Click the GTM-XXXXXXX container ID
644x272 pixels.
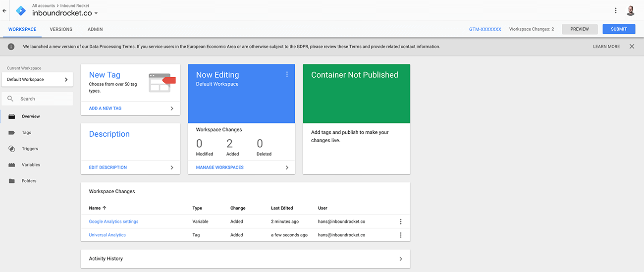coord(485,29)
